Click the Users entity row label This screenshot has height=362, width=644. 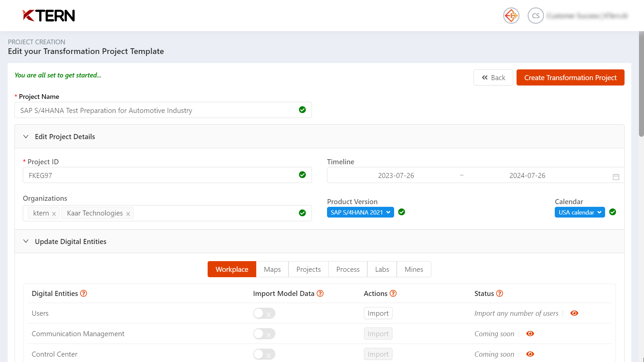pos(40,313)
